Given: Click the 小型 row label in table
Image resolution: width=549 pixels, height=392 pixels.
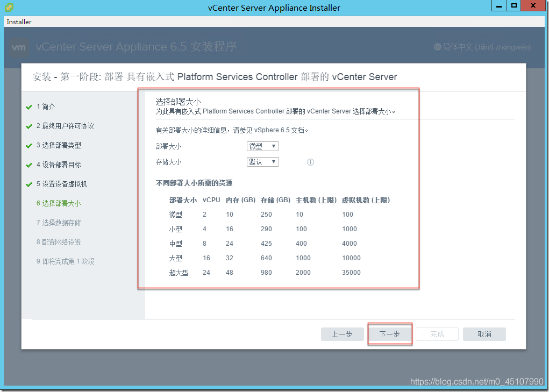Looking at the screenshot, I should [175, 229].
